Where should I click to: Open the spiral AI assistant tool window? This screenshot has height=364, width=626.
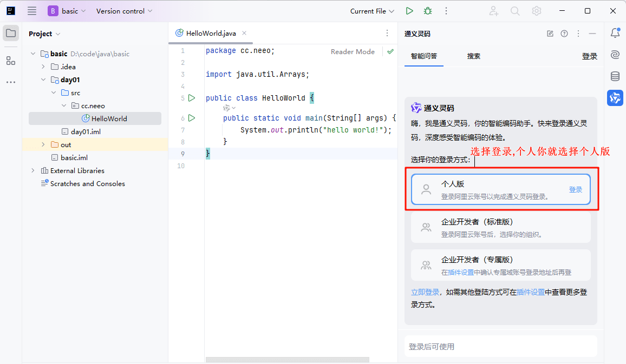pyautogui.click(x=615, y=55)
